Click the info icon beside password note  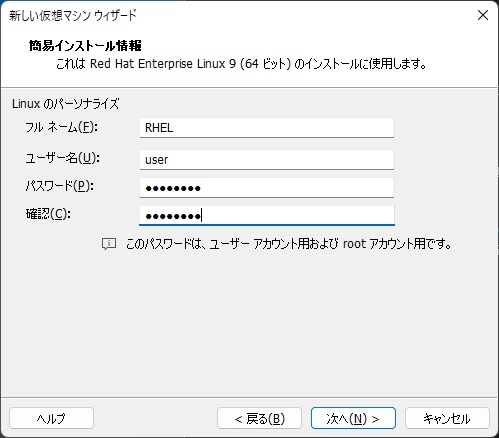tap(109, 244)
